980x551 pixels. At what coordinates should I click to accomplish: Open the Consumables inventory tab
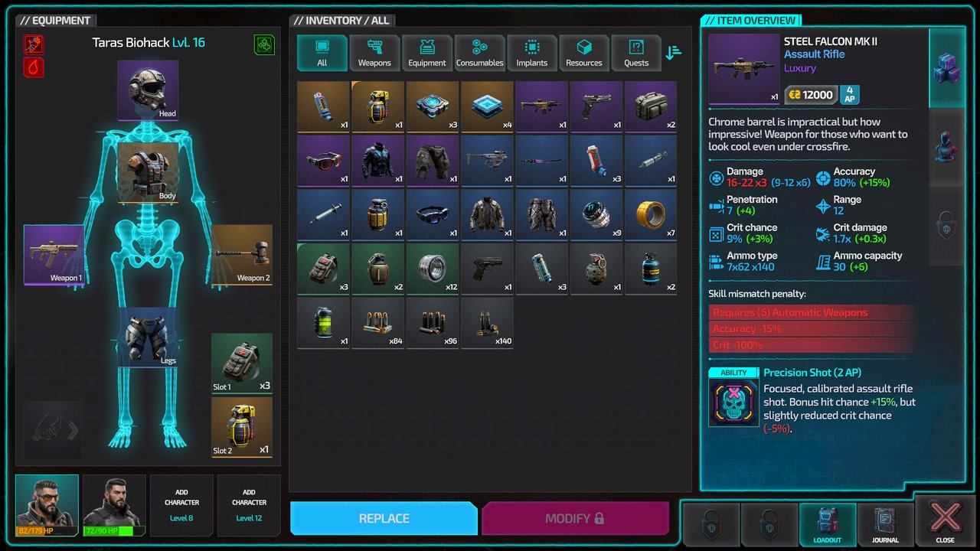point(479,53)
